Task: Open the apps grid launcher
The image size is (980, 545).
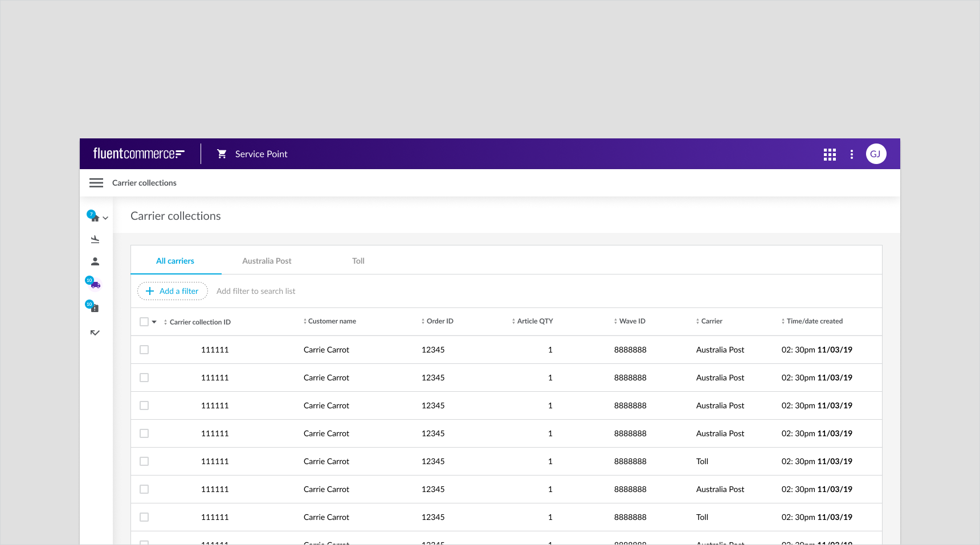Action: tap(830, 154)
